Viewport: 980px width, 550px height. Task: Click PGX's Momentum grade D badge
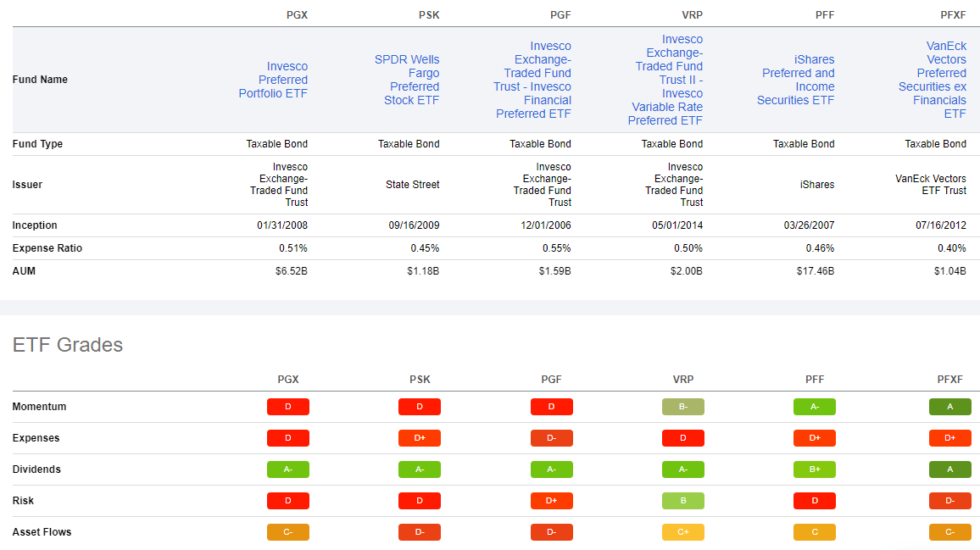[288, 407]
